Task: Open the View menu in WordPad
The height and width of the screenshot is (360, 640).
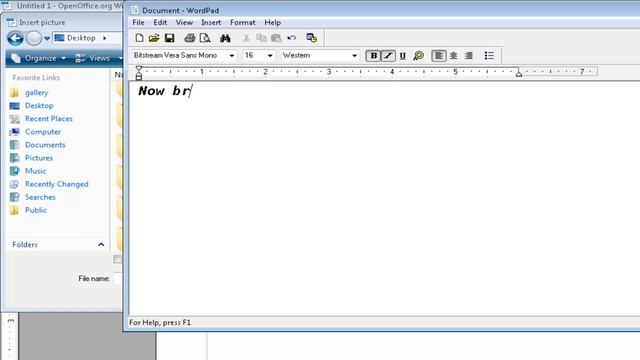Action: 184,22
